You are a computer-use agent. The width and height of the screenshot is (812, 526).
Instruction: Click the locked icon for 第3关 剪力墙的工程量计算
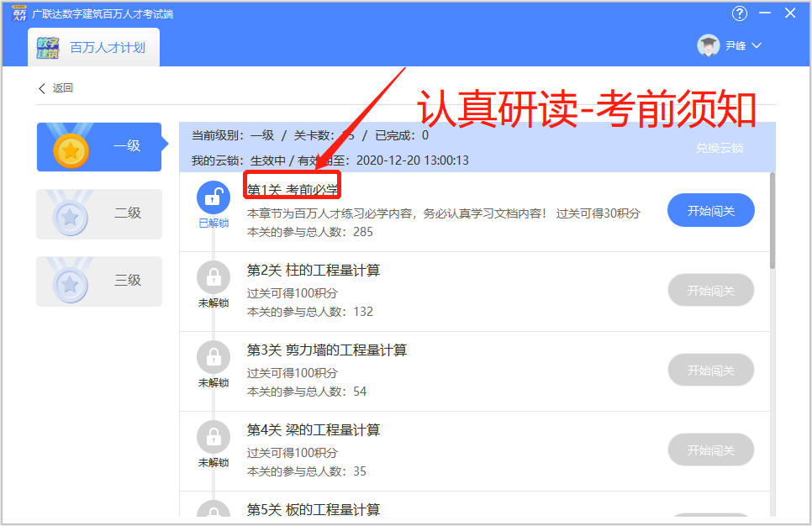tap(214, 357)
